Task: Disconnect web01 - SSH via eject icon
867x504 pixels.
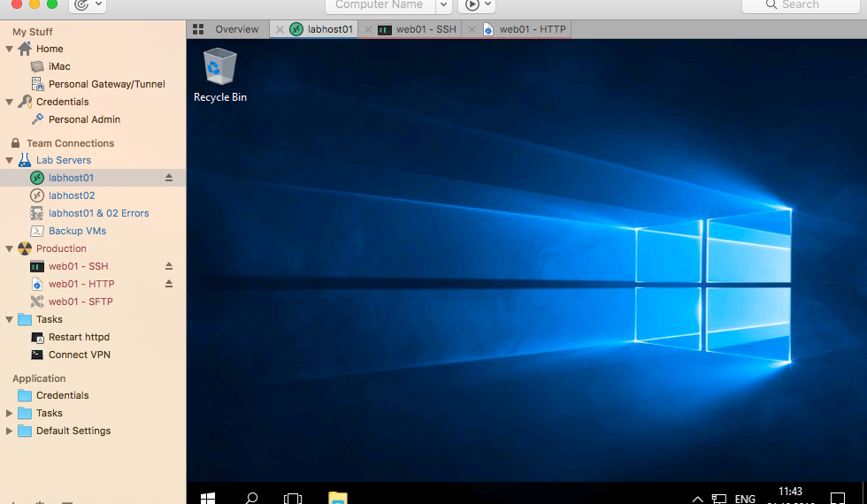Action: [169, 266]
